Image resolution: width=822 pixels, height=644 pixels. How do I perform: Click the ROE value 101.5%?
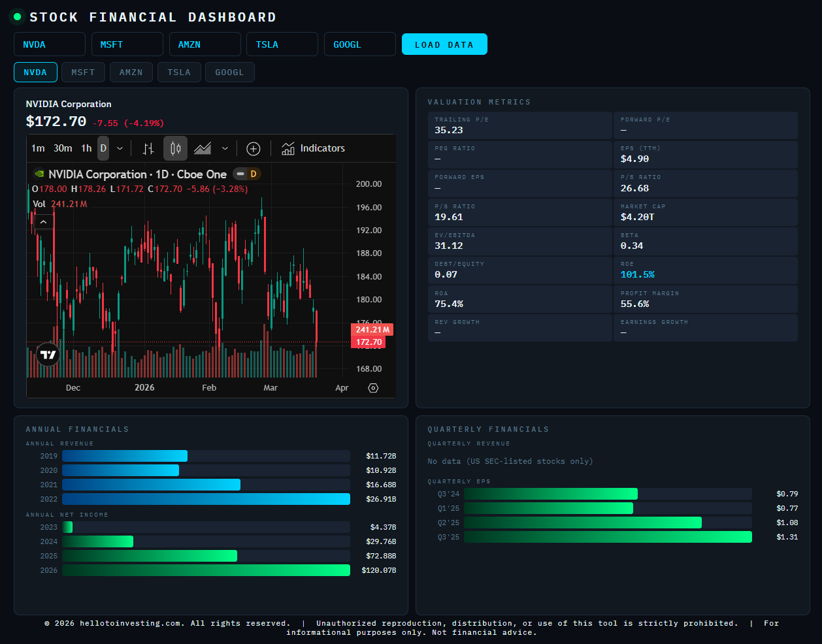click(637, 274)
